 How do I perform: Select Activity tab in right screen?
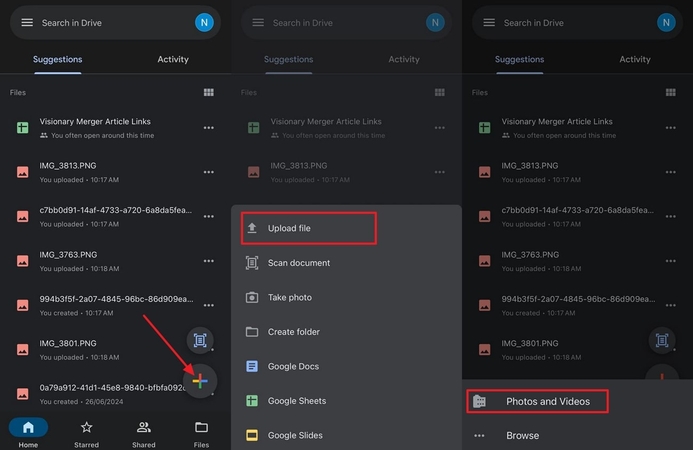(x=635, y=59)
